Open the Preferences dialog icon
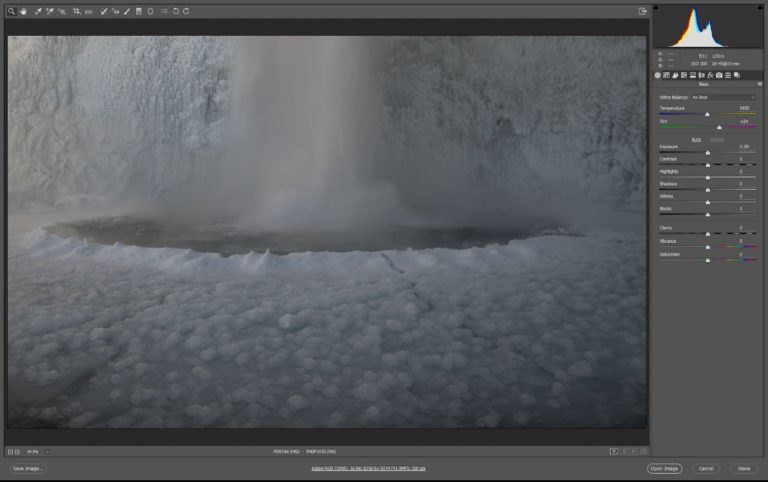The width and height of the screenshot is (768, 482). tap(164, 11)
